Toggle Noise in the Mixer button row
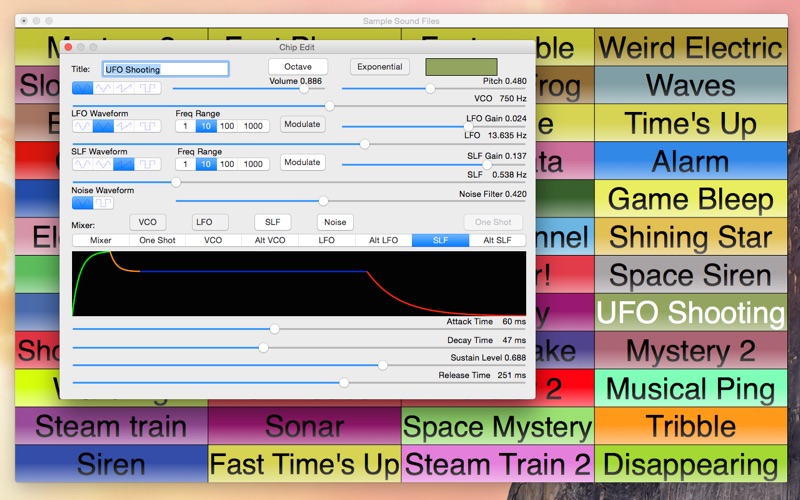The width and height of the screenshot is (800, 500). (x=335, y=222)
